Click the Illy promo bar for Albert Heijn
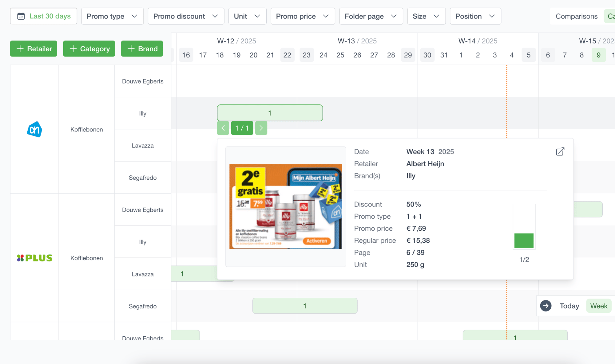 [270, 113]
